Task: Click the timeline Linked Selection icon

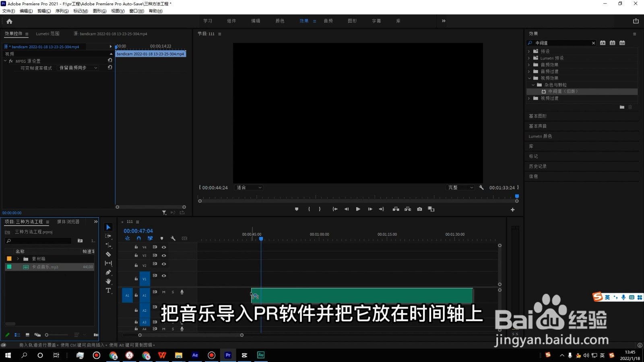Action: tap(150, 238)
